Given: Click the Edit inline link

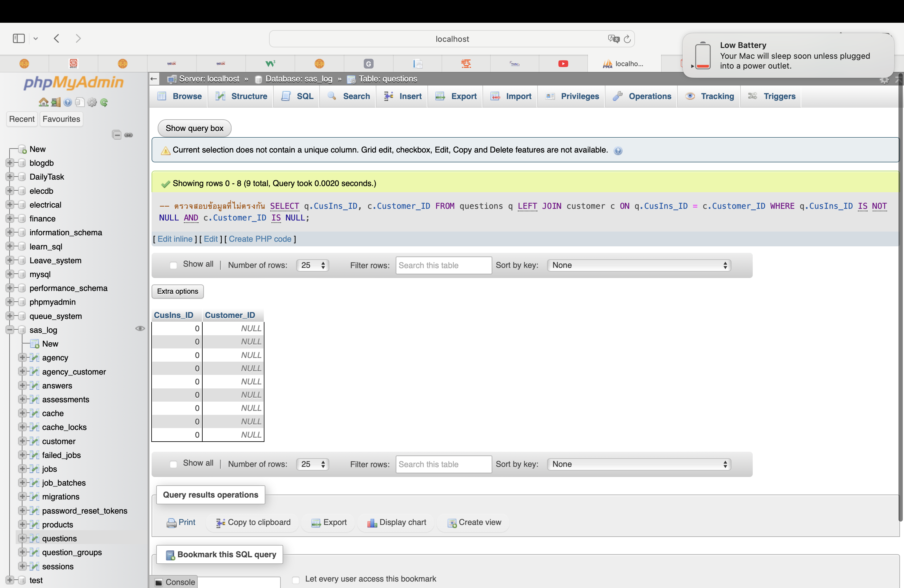Looking at the screenshot, I should tap(175, 239).
